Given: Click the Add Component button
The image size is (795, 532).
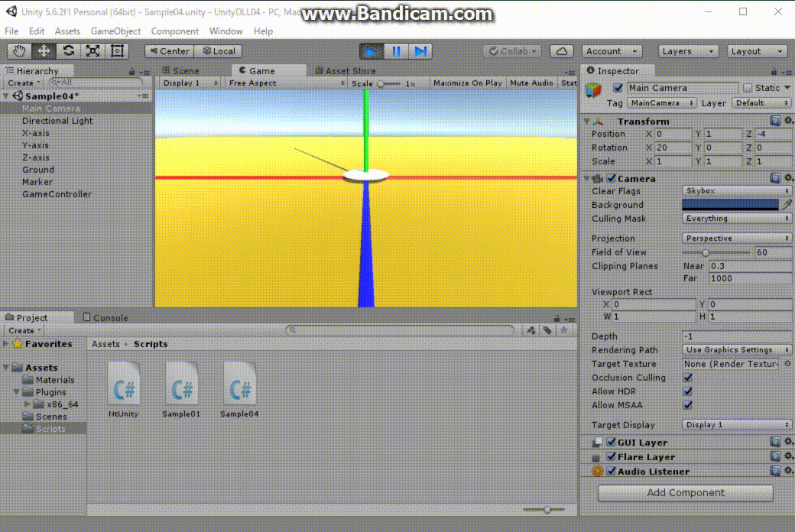Looking at the screenshot, I should pyautogui.click(x=685, y=493).
